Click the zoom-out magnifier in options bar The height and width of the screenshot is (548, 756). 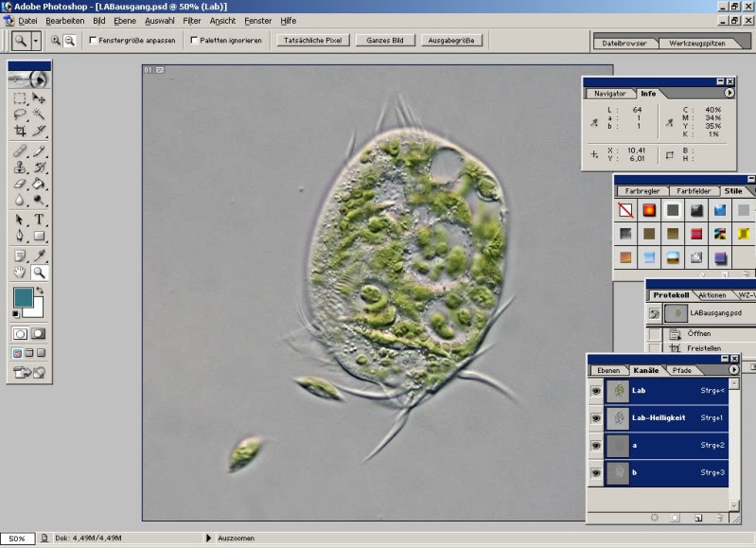[70, 41]
